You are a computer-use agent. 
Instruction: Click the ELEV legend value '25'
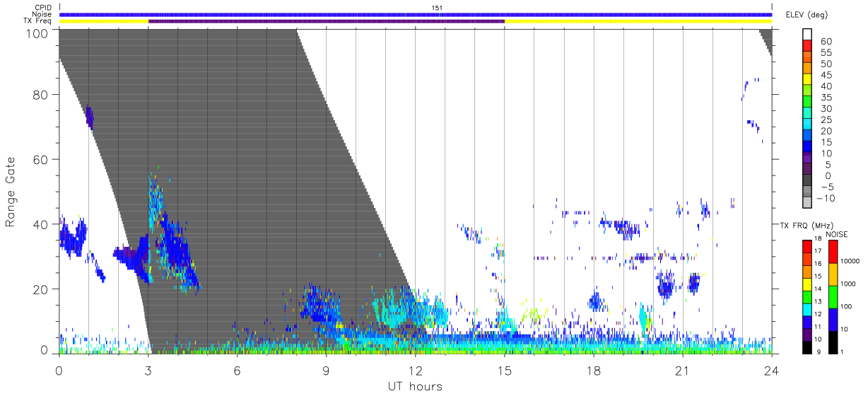coord(826,120)
